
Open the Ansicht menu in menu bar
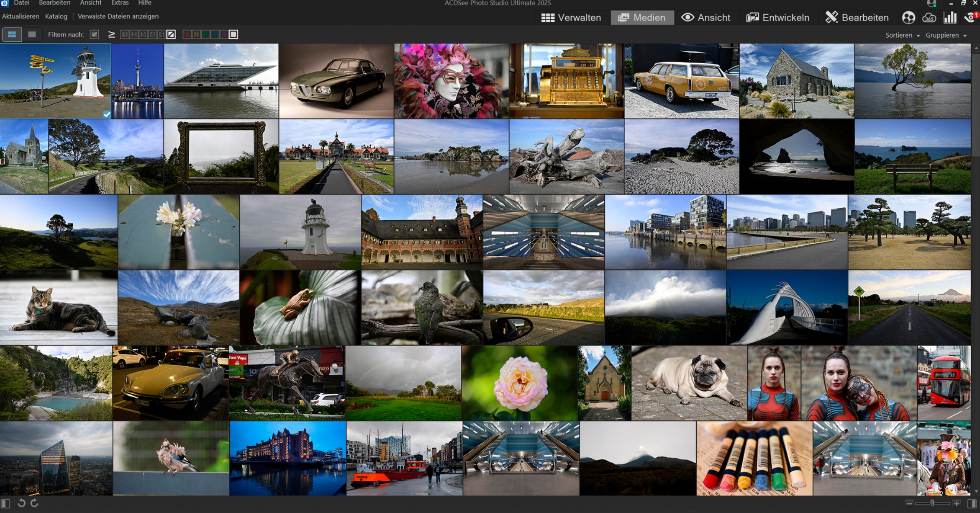coord(90,3)
